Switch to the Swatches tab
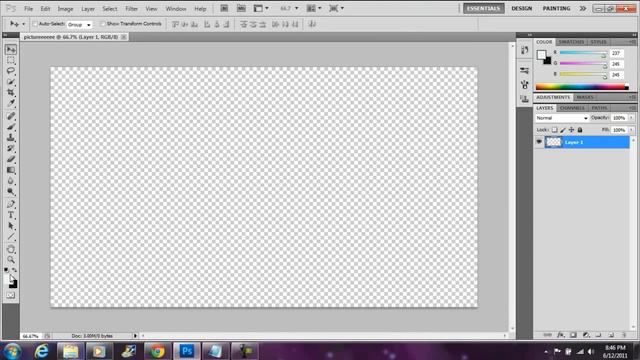The height and width of the screenshot is (360, 640). tap(571, 42)
